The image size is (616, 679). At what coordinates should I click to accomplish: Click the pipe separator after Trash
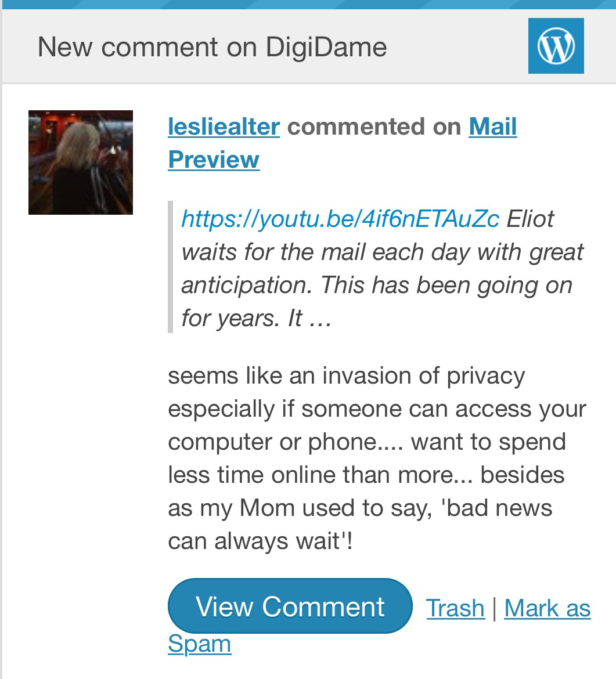pyautogui.click(x=494, y=608)
